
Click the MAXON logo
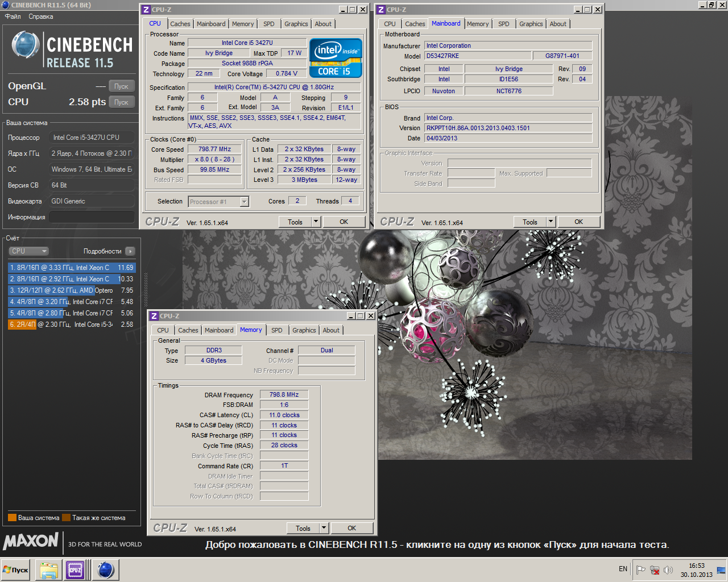point(31,541)
